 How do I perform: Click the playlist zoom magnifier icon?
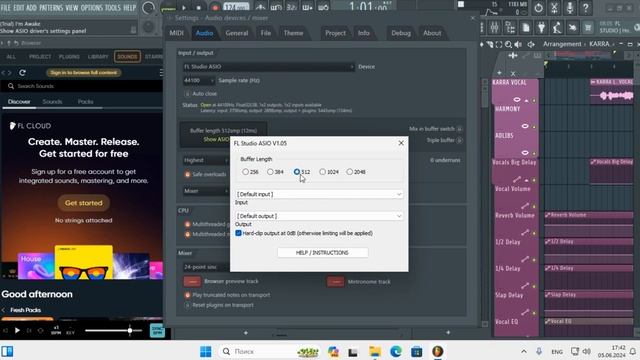[508, 44]
